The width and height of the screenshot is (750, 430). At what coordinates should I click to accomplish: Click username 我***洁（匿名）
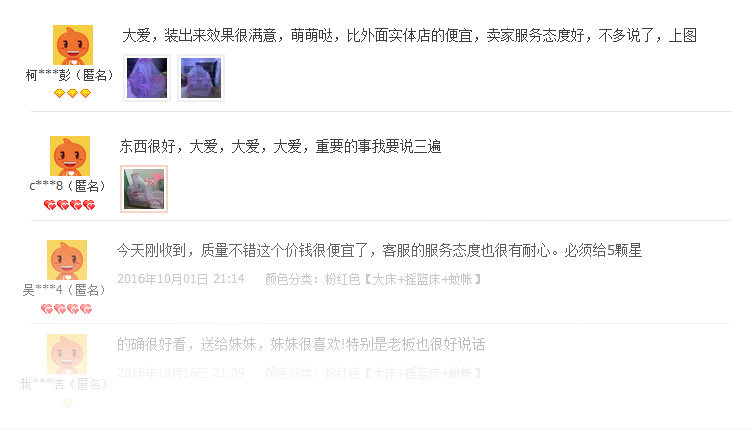pyautogui.click(x=64, y=384)
